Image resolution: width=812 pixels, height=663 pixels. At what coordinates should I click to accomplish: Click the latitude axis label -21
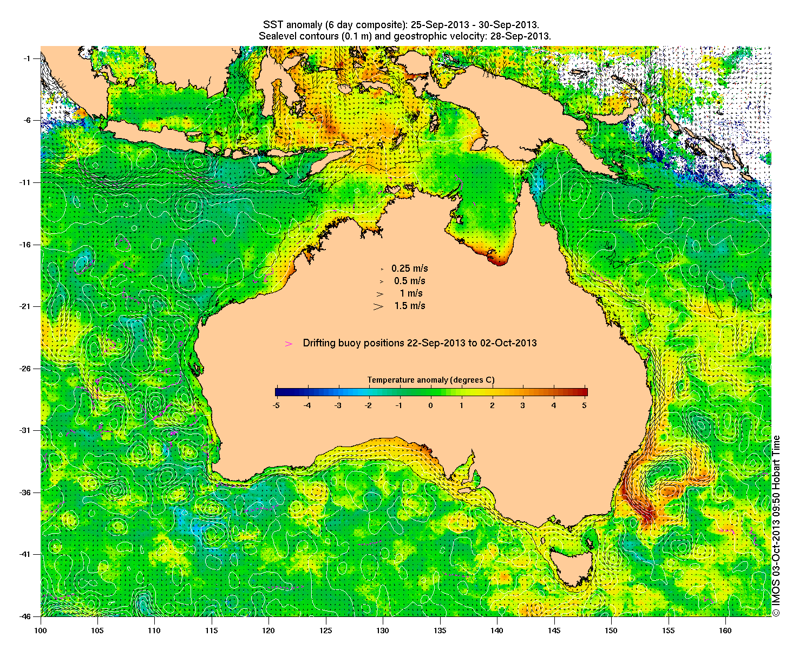(25, 306)
